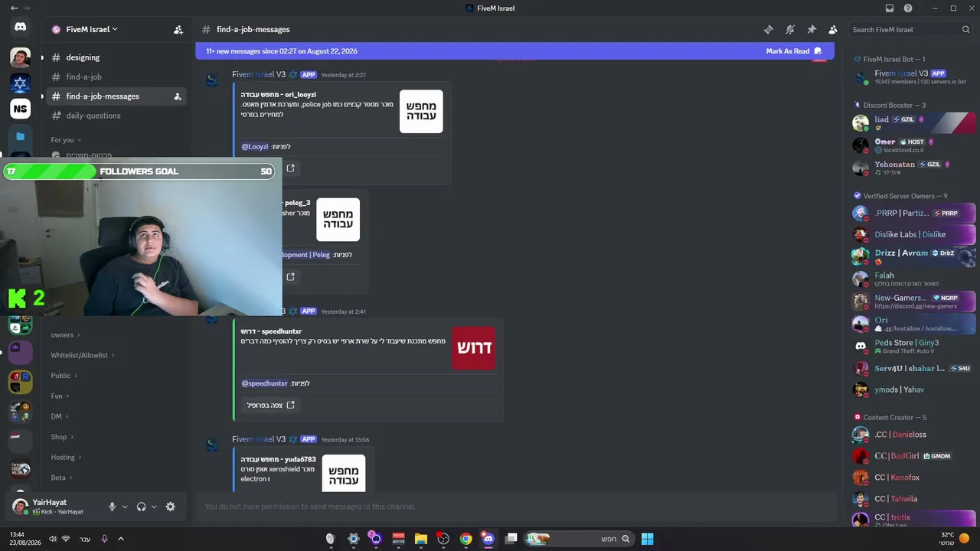Open the blue server folder icon
The height and width of the screenshot is (551, 980).
pos(21,136)
